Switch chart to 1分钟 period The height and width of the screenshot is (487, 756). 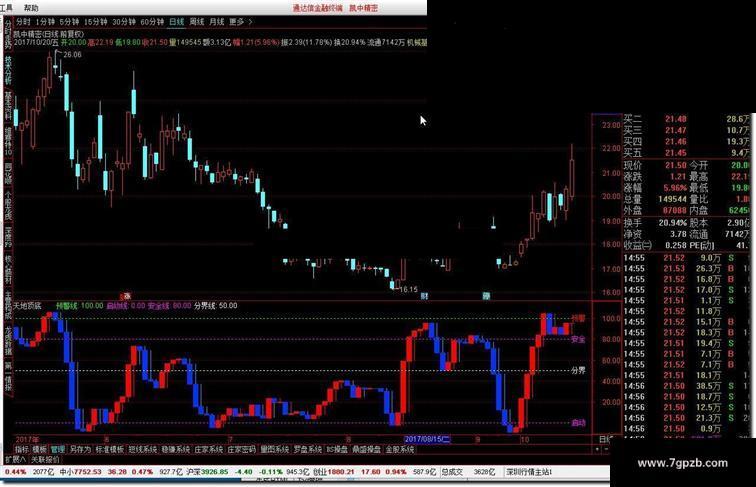coord(45,22)
